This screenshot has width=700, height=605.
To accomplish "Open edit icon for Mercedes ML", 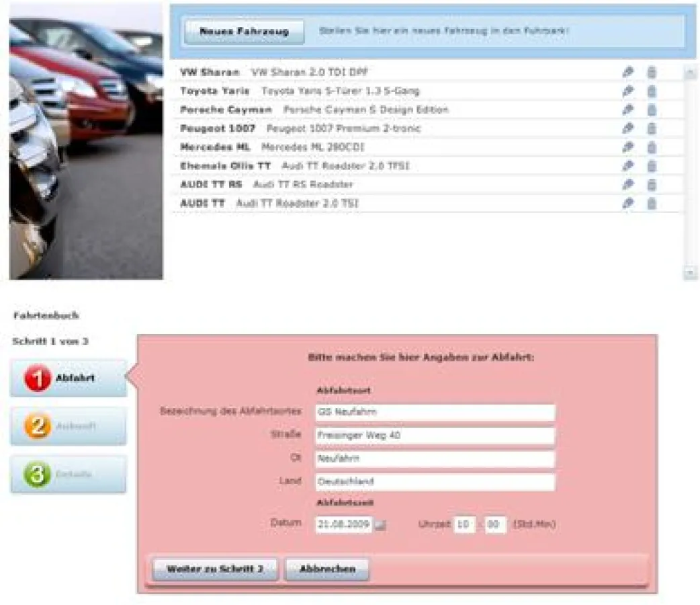I will 627,147.
